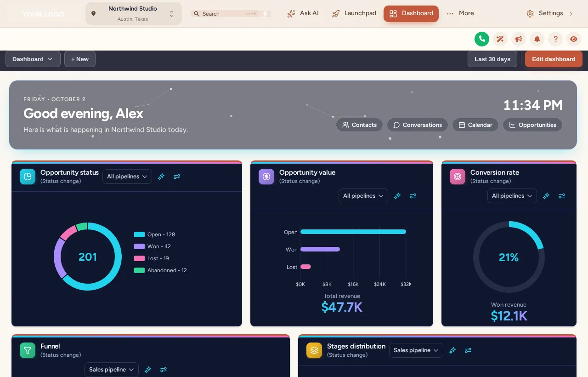Click AI sparkle icon in Funnel widget
The image size is (588, 377).
coord(148,370)
